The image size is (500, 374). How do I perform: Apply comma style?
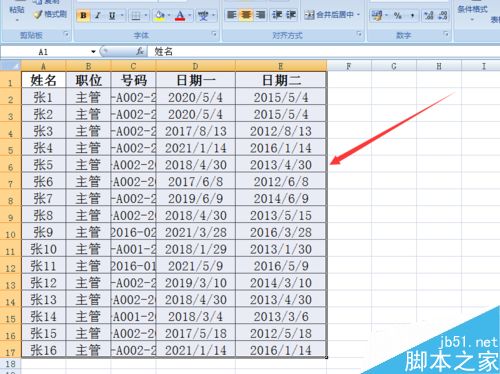click(x=412, y=15)
